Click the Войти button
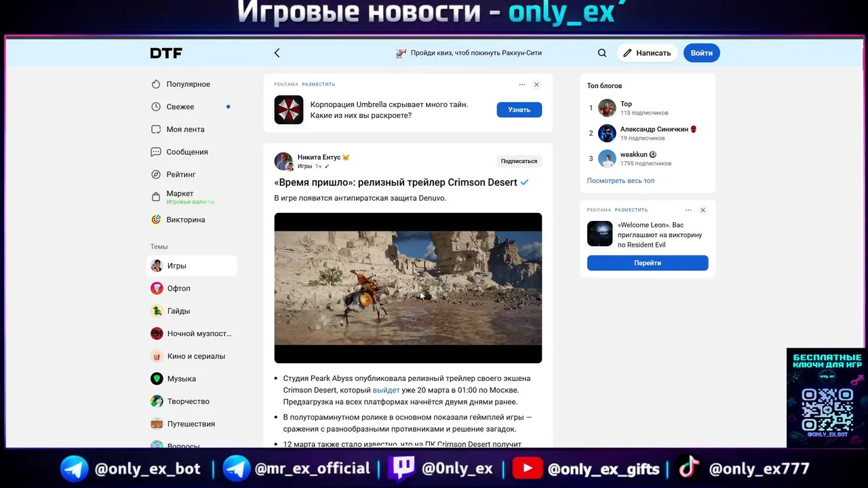 702,53
